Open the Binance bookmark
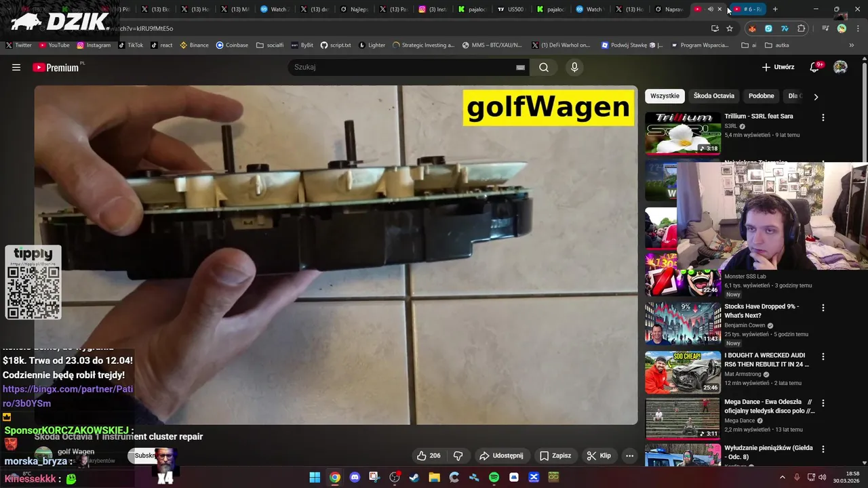The image size is (868, 488). click(194, 45)
